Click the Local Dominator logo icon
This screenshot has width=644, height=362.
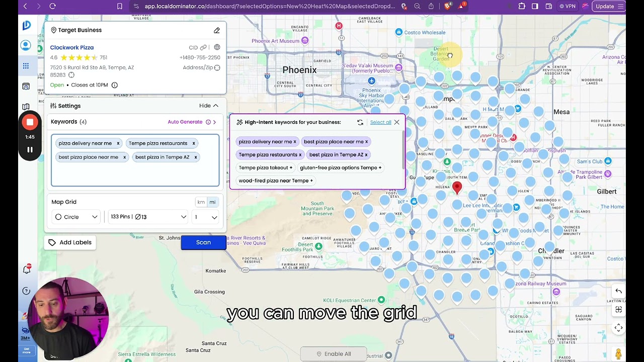pyautogui.click(x=26, y=25)
